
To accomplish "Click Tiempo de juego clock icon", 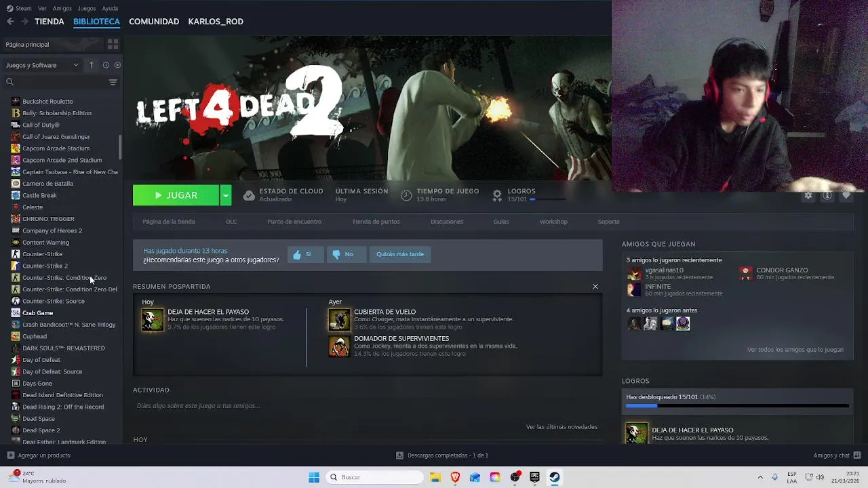I will click(x=406, y=195).
